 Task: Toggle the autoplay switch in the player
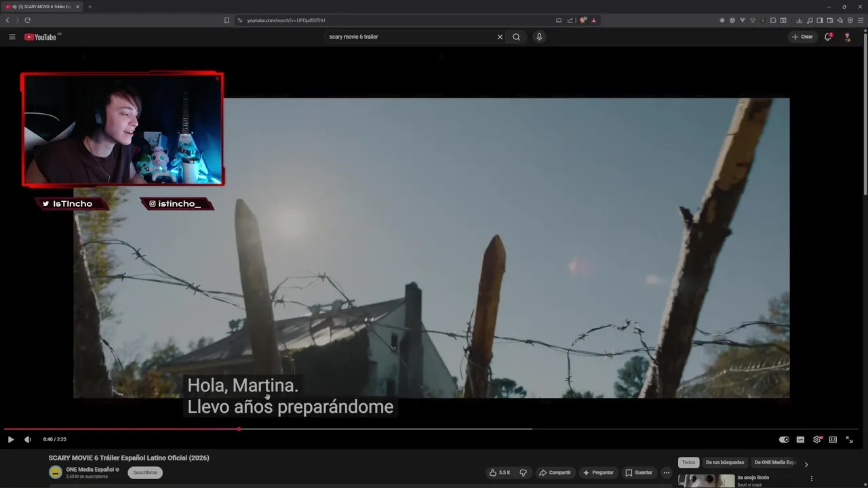click(784, 439)
